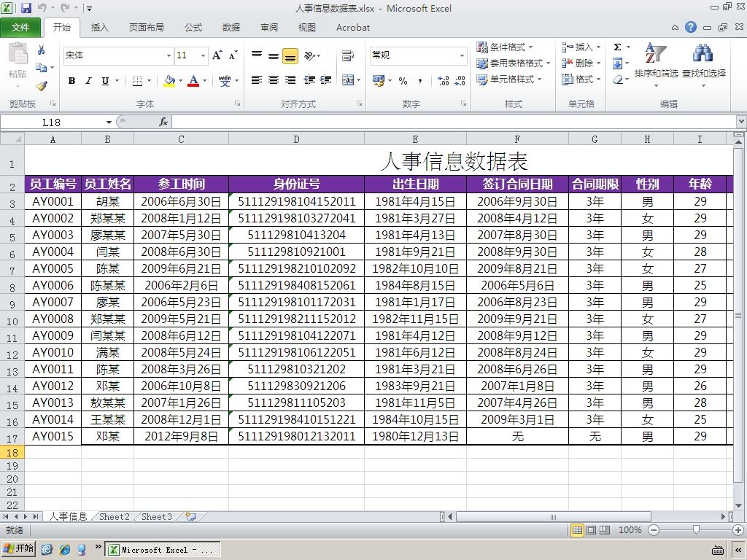Open the 条件格式 dropdown
The image size is (747, 560).
click(x=505, y=47)
